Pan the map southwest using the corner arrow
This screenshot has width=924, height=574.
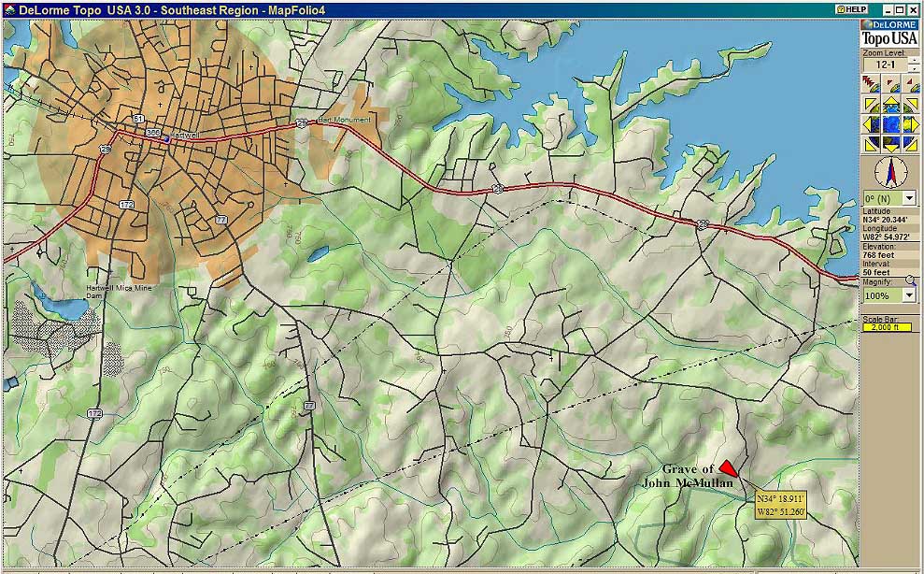pyautogui.click(x=871, y=143)
